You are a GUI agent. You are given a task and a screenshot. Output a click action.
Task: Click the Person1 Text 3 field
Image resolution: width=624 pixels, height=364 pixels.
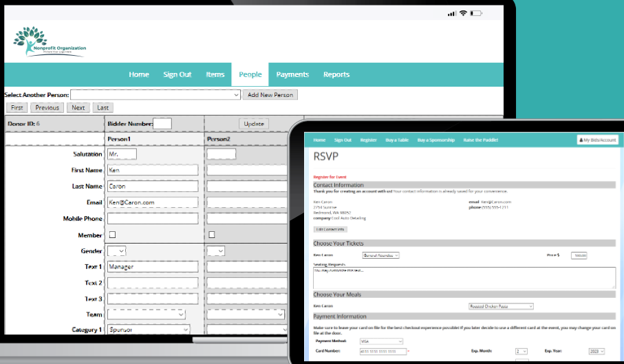click(x=153, y=299)
